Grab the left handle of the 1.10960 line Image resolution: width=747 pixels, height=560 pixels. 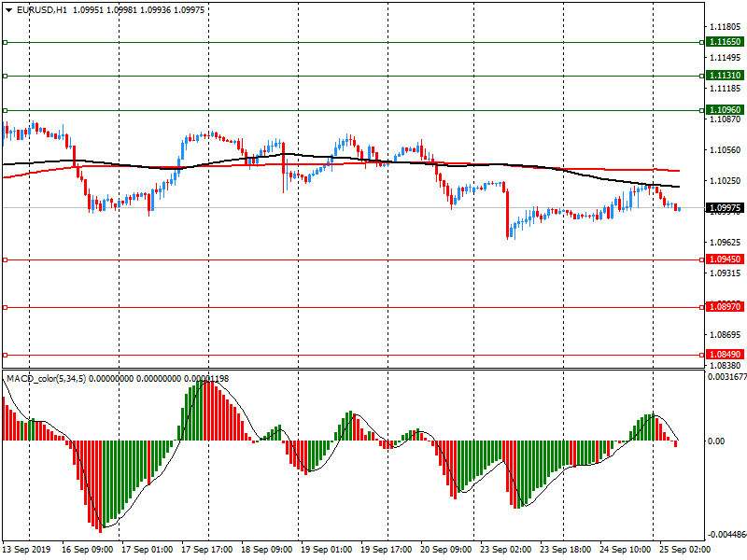pyautogui.click(x=6, y=110)
